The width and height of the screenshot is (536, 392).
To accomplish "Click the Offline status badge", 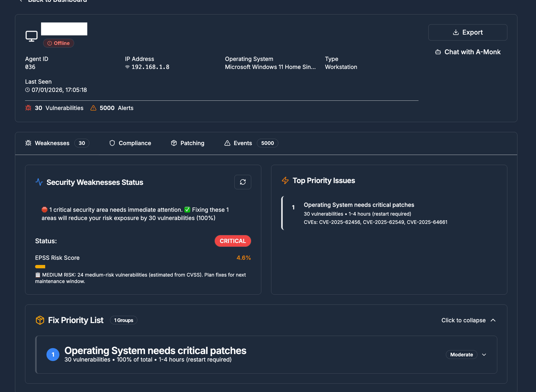I will point(58,43).
